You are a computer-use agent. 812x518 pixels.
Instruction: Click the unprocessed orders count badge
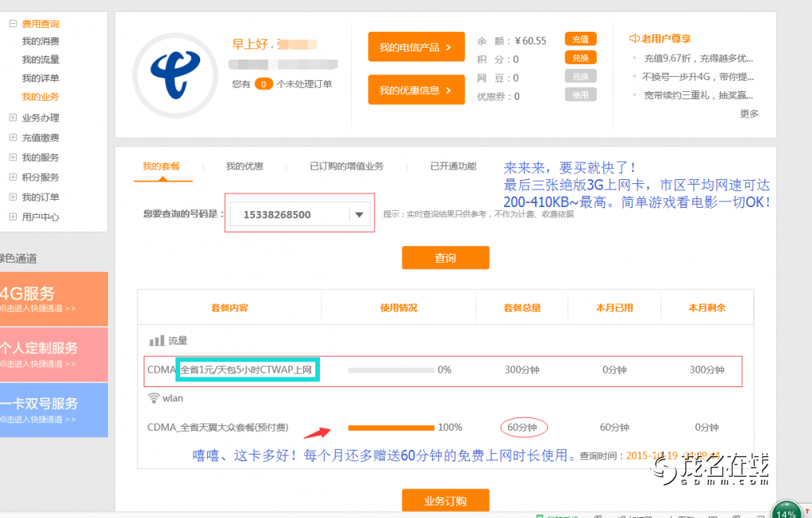264,84
